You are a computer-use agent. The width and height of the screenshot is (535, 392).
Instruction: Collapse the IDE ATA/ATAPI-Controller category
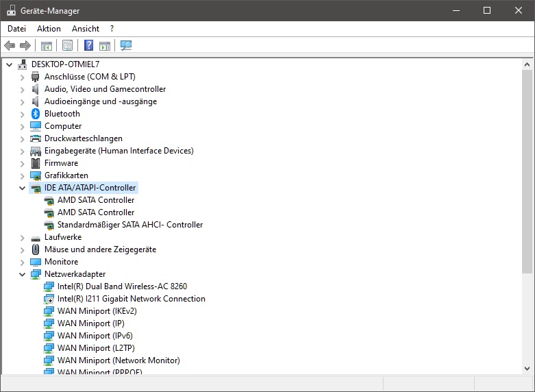coord(22,188)
